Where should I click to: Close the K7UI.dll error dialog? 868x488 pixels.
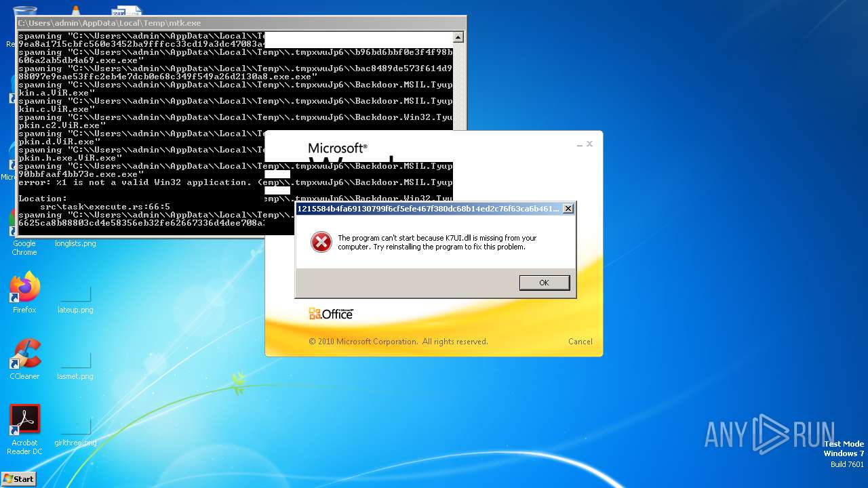point(568,209)
